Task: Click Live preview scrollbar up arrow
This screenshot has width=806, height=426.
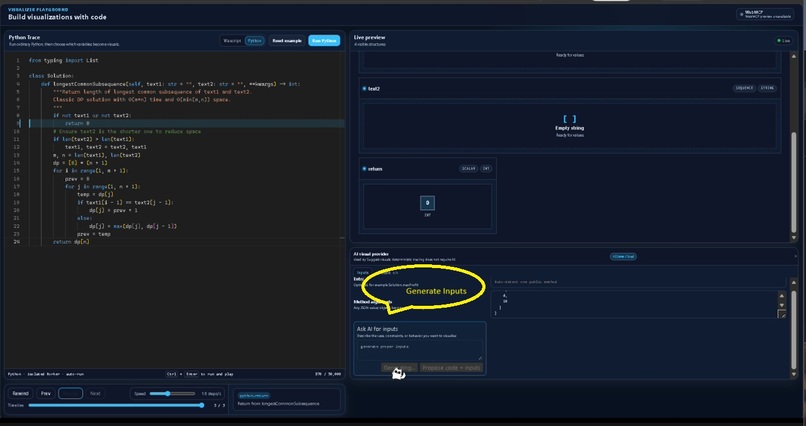Action: (x=794, y=56)
